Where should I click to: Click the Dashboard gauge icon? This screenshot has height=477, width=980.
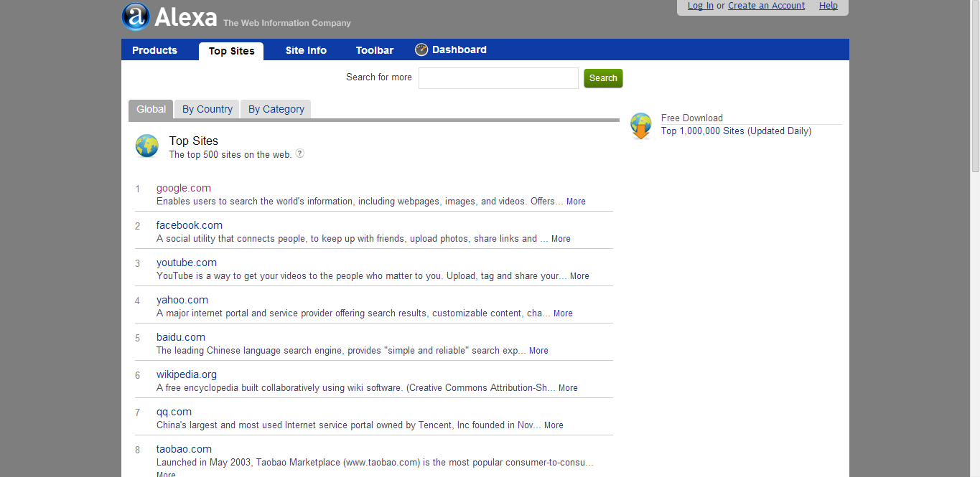pyautogui.click(x=421, y=49)
